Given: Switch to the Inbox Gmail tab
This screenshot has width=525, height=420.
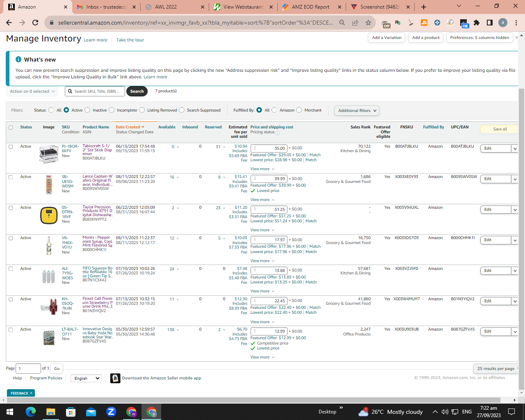Looking at the screenshot, I should 106,7.
